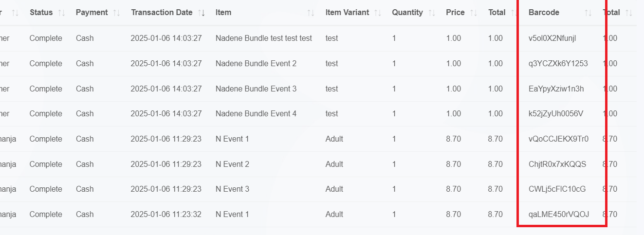Sort the Barcode column via the arrow icon
Viewport: 644px width, 235px height.
tap(588, 13)
